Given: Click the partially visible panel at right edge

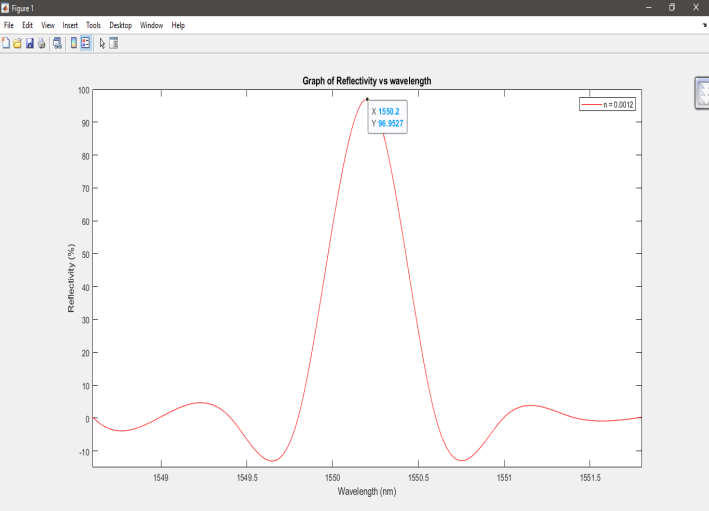Looking at the screenshot, I should click(x=702, y=93).
